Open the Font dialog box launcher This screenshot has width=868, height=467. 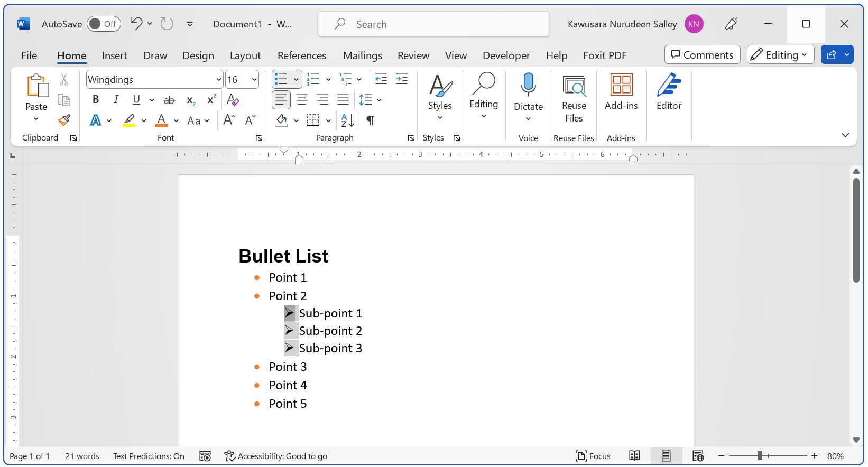259,138
